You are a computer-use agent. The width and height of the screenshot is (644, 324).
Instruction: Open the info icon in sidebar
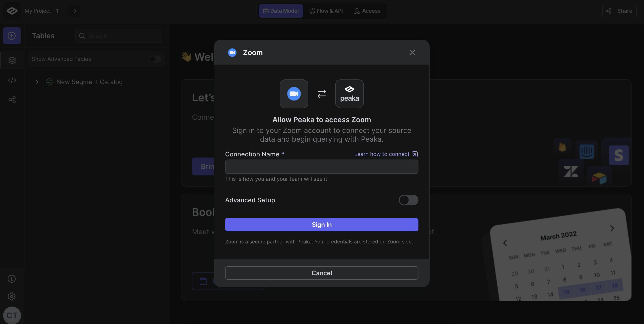coord(11,279)
